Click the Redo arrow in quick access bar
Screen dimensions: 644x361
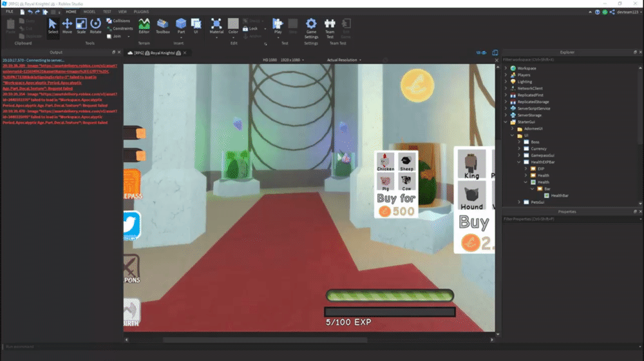[37, 12]
